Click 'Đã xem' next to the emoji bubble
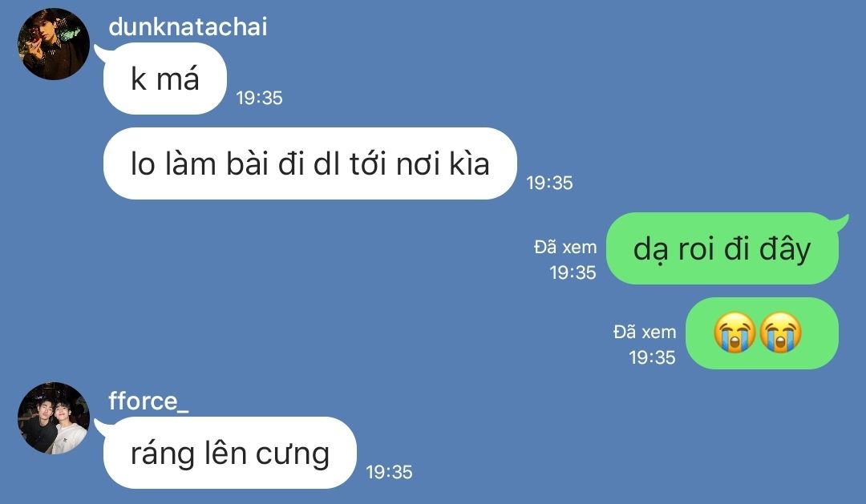866x504 pixels. click(x=645, y=332)
